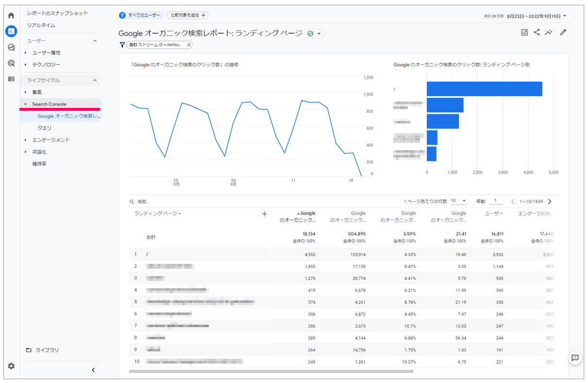Open the date range dropdown
The width and height of the screenshot is (588, 383).
tap(537, 16)
